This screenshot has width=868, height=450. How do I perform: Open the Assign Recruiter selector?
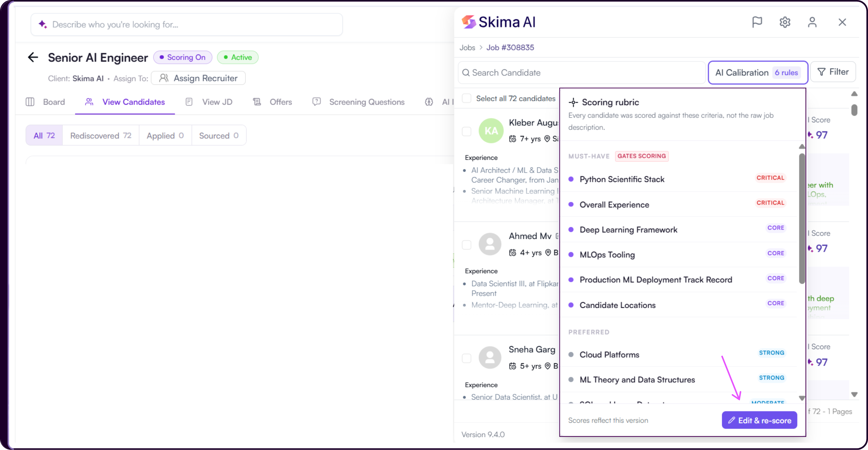(198, 78)
